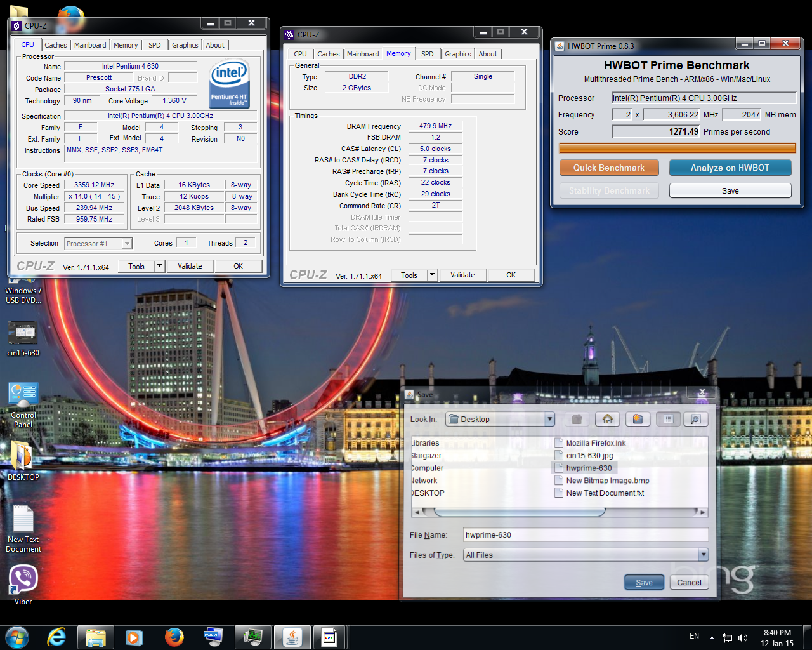
Task: Go up one level in Save dialog
Action: pyautogui.click(x=577, y=419)
